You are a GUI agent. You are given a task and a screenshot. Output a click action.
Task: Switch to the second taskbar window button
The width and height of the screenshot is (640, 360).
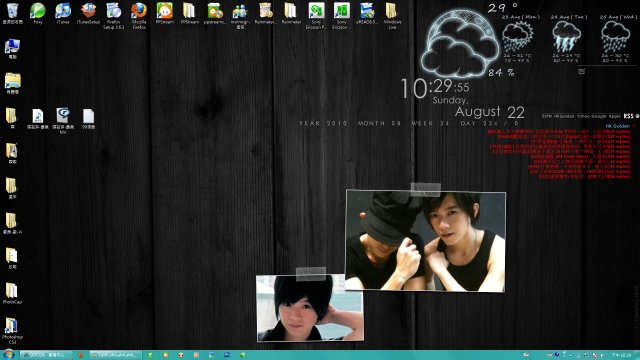point(116,355)
